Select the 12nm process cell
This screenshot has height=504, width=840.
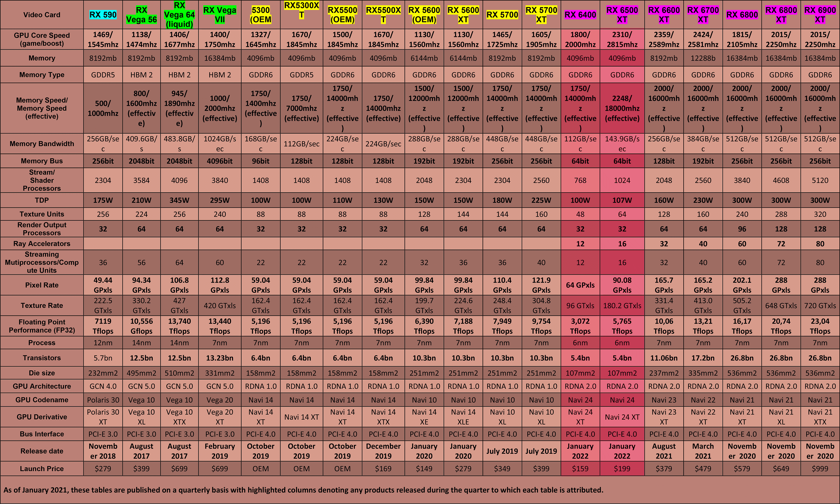point(103,343)
